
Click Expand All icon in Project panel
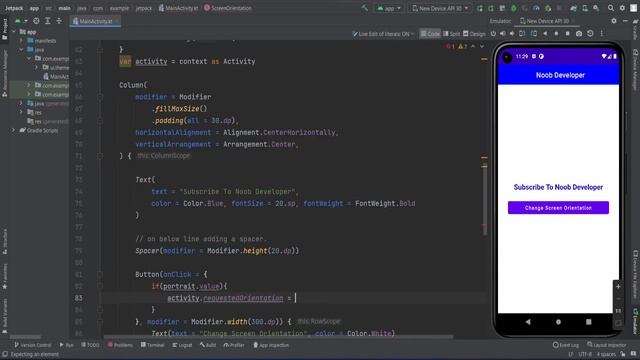click(x=47, y=21)
